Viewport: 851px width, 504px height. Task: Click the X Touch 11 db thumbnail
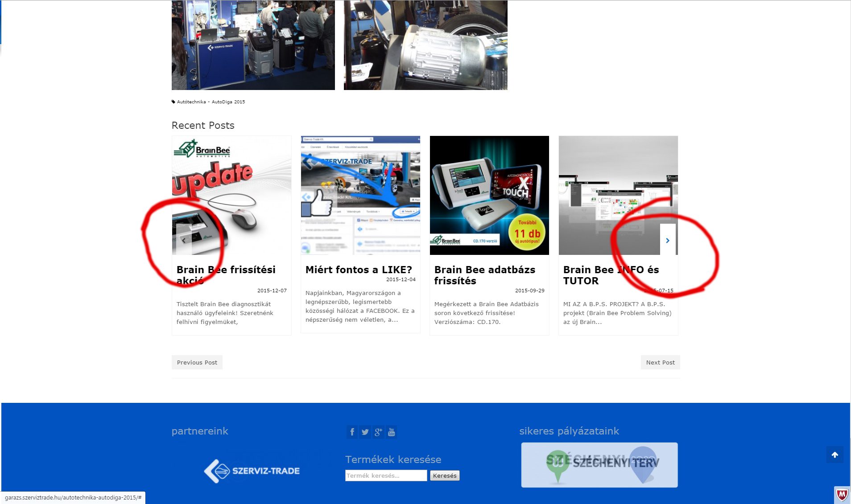(x=489, y=195)
